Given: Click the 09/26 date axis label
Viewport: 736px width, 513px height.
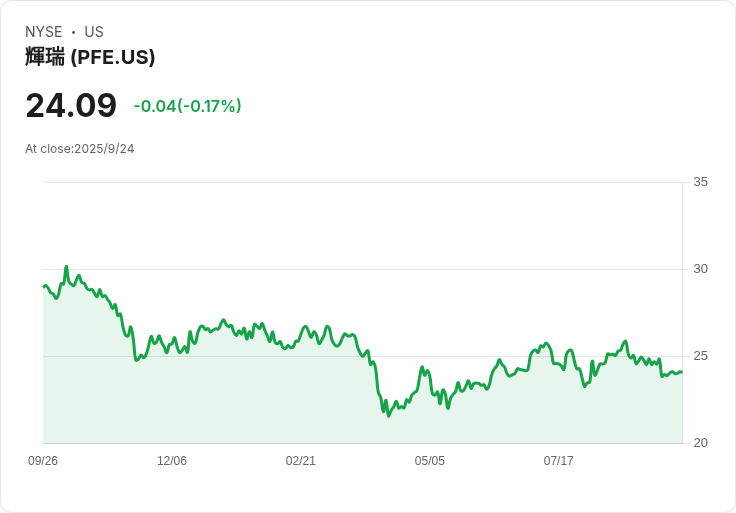Looking at the screenshot, I should (43, 461).
